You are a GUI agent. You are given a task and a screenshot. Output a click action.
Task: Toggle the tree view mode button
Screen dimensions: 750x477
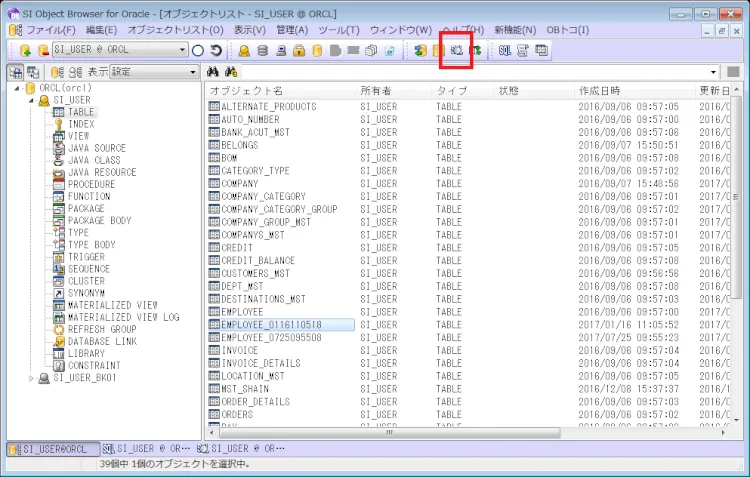click(x=16, y=72)
